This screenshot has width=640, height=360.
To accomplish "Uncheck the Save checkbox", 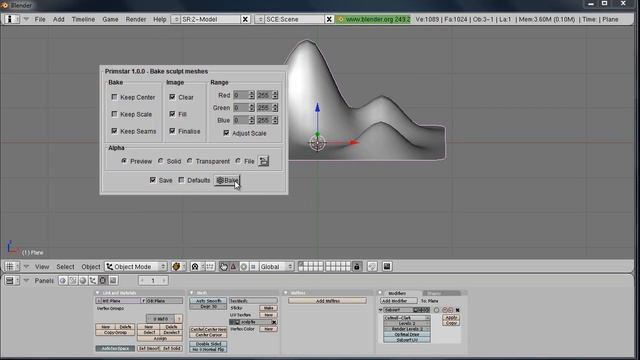I will pos(153,180).
